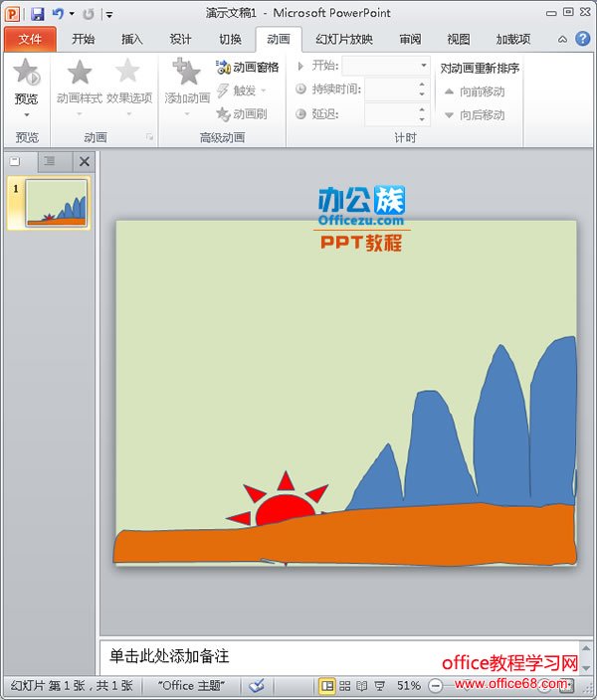Open the 动画 group dialog launcher
Screen dimensions: 597x700
[150, 137]
